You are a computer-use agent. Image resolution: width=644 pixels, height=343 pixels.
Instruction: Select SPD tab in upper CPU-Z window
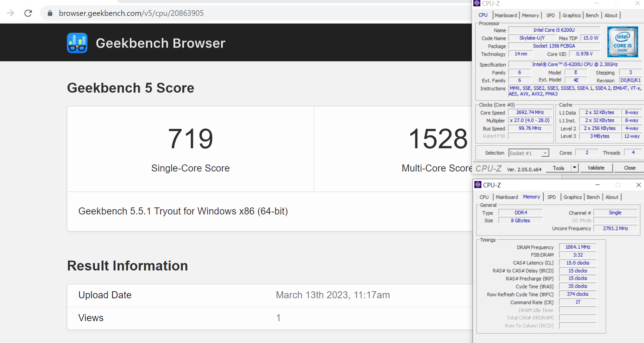pos(550,15)
